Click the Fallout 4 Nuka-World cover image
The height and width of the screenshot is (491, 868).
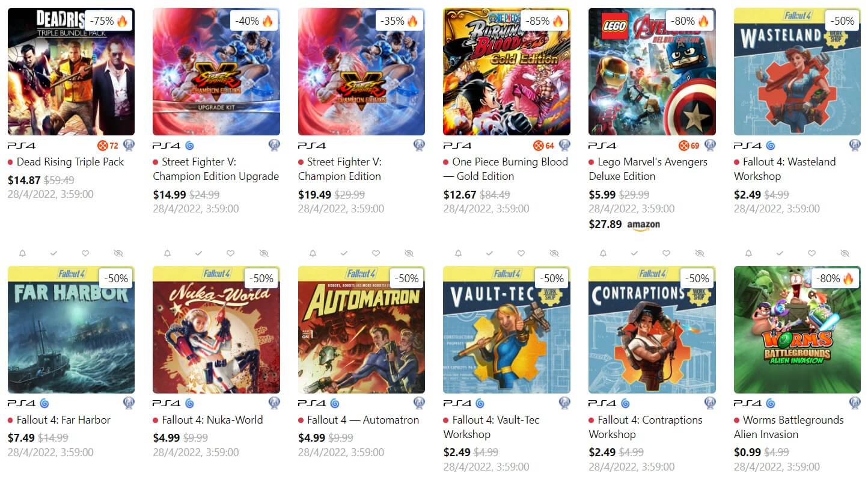point(216,330)
